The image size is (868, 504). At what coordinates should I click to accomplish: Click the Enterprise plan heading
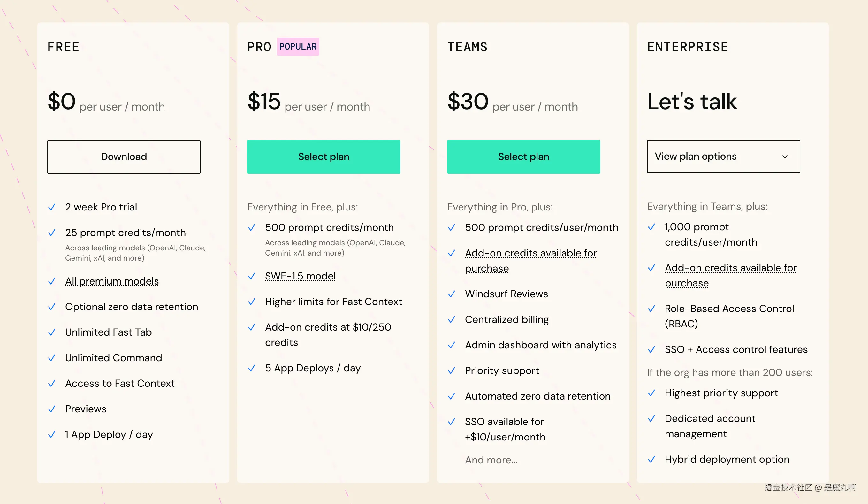(688, 47)
